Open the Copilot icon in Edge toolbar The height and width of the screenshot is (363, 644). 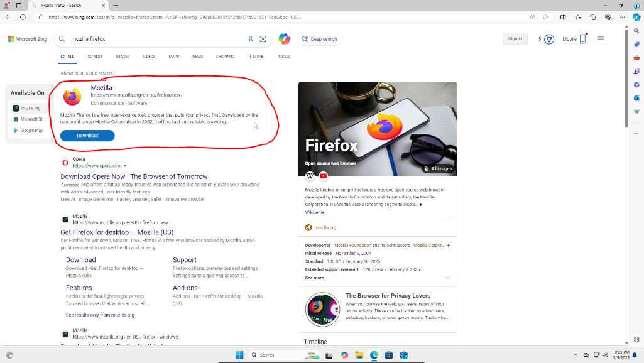636,17
